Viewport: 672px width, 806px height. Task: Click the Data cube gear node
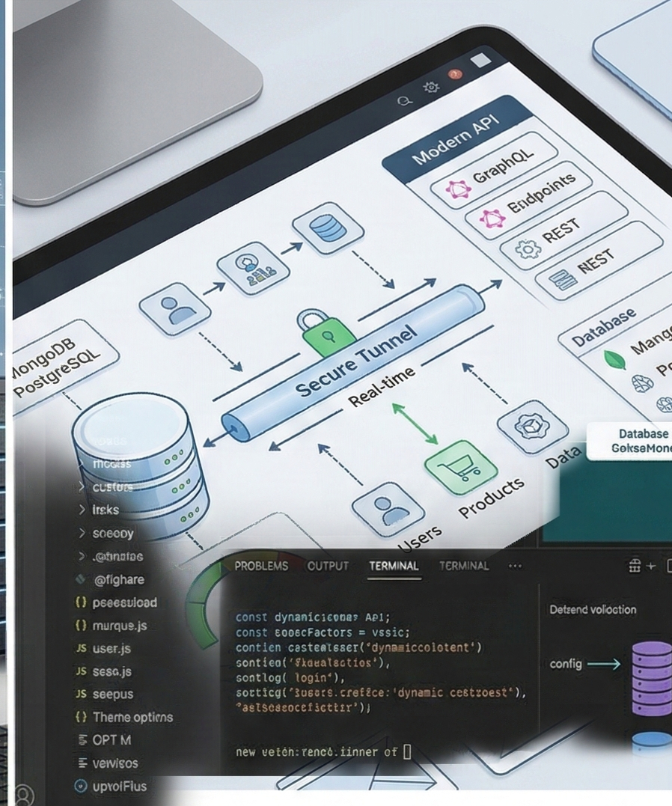[533, 427]
